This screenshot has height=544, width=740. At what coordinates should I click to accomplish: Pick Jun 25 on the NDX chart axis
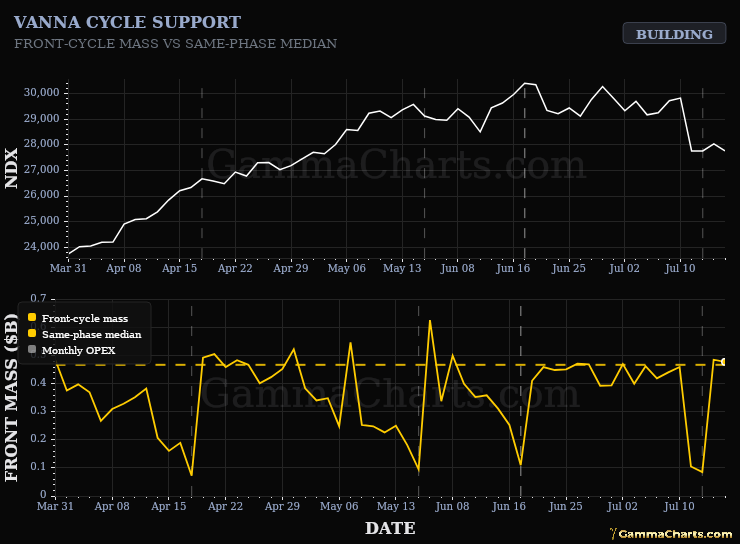pyautogui.click(x=569, y=268)
